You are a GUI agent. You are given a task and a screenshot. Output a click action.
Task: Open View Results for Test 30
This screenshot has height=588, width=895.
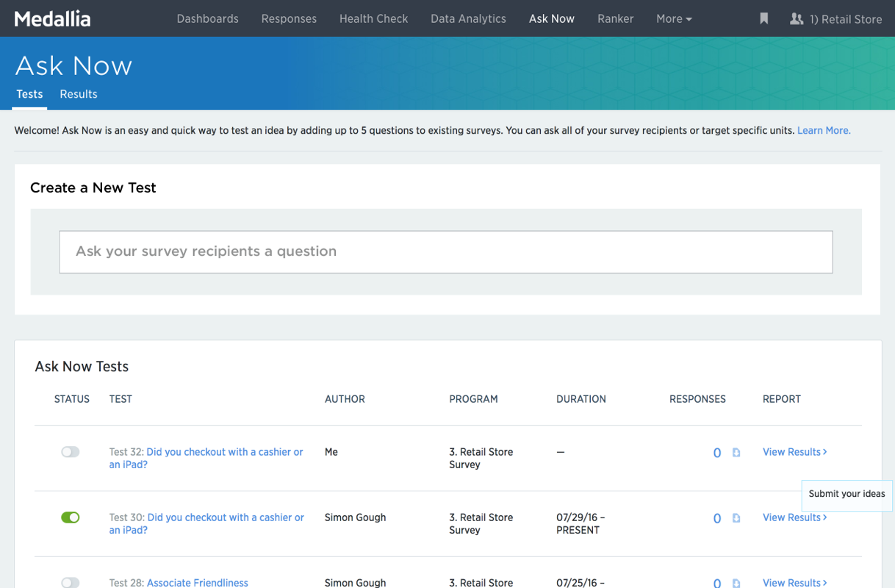point(794,517)
